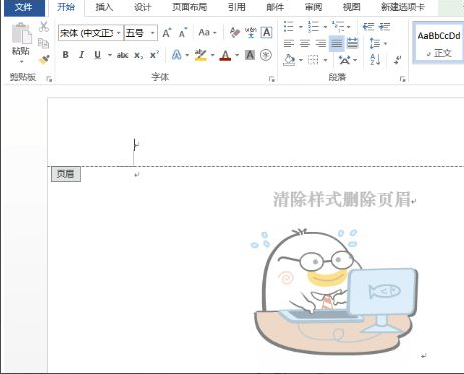Switch to the 审阅 tab
The image size is (464, 374).
(314, 7)
